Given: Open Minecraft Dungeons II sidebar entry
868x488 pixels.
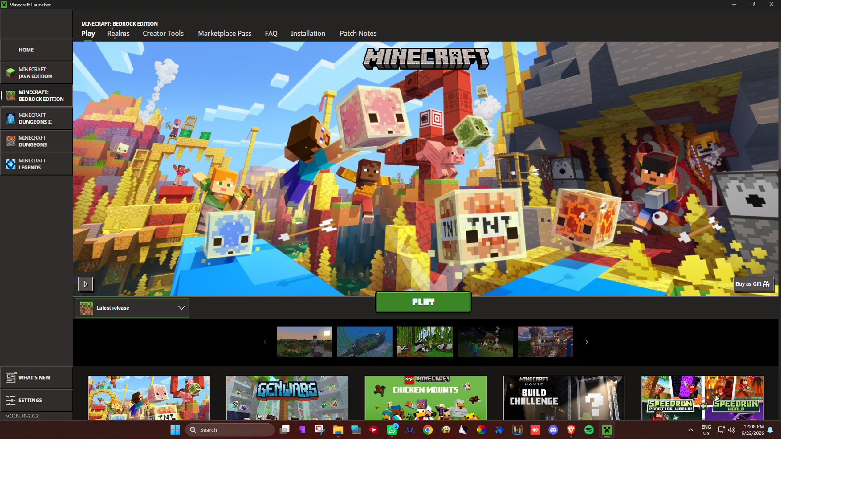Looking at the screenshot, I should click(x=36, y=118).
